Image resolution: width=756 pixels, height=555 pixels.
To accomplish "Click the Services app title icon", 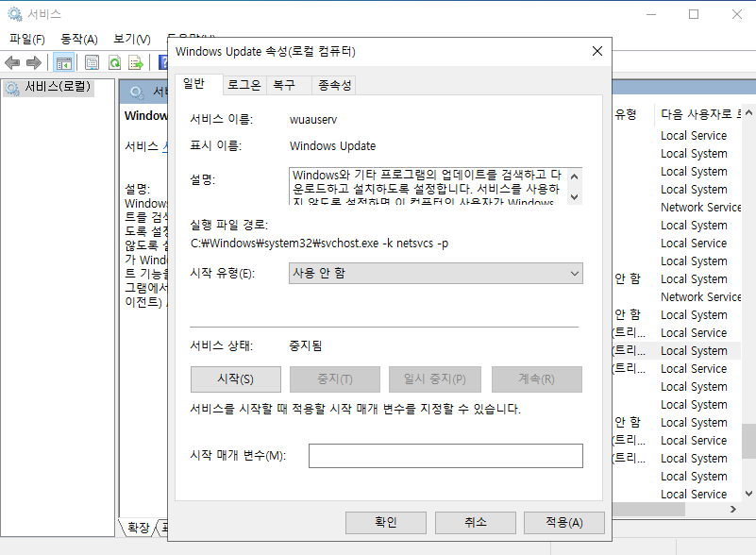I will (15, 14).
